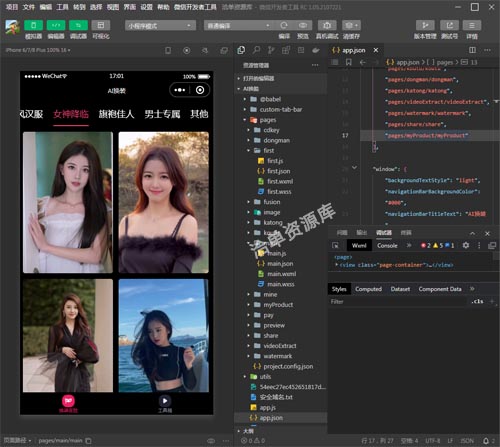
Task: Open the iPhone 6/7/8 Plus device dropdown
Action: click(x=38, y=50)
